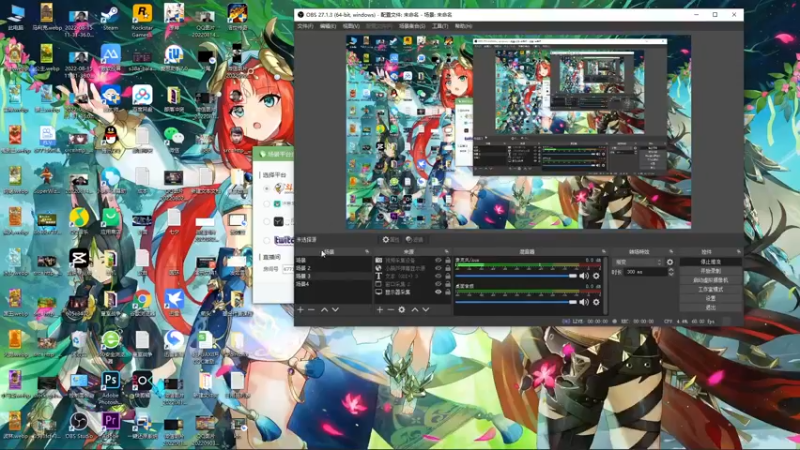This screenshot has width=800, height=450.
Task: Move selected scene down with chevron arrow
Action: [x=335, y=310]
